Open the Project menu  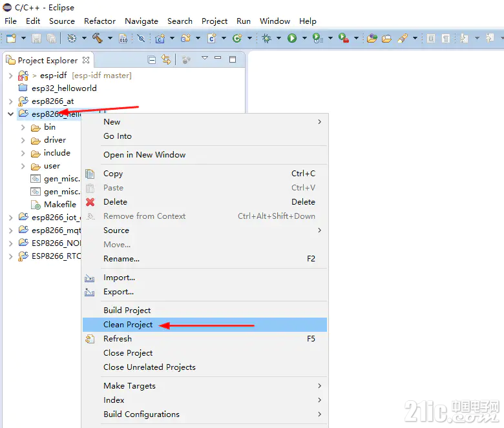click(x=215, y=21)
